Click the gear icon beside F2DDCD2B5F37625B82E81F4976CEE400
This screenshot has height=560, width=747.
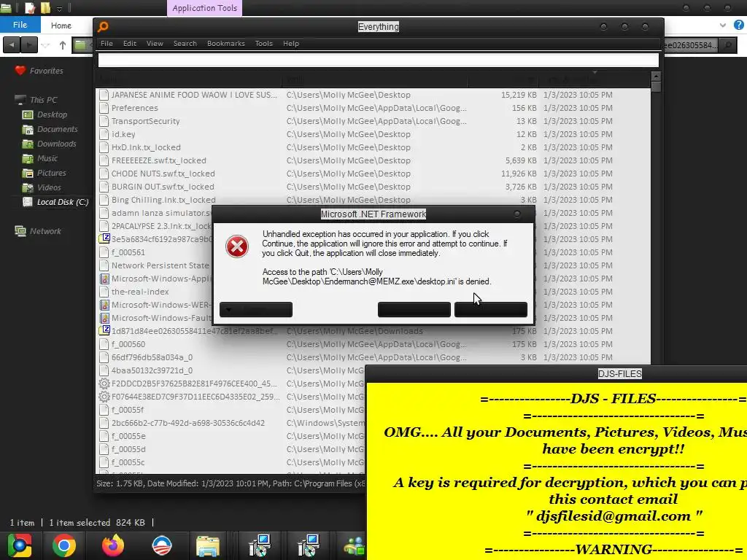[x=104, y=384]
